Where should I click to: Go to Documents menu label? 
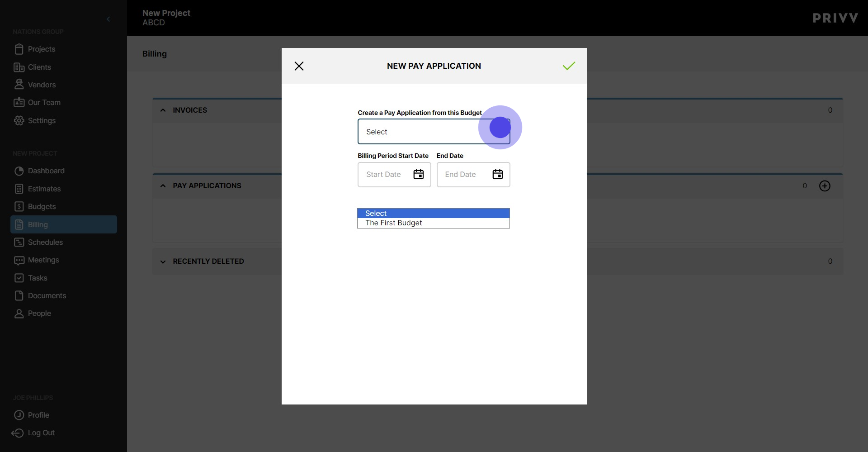(47, 295)
